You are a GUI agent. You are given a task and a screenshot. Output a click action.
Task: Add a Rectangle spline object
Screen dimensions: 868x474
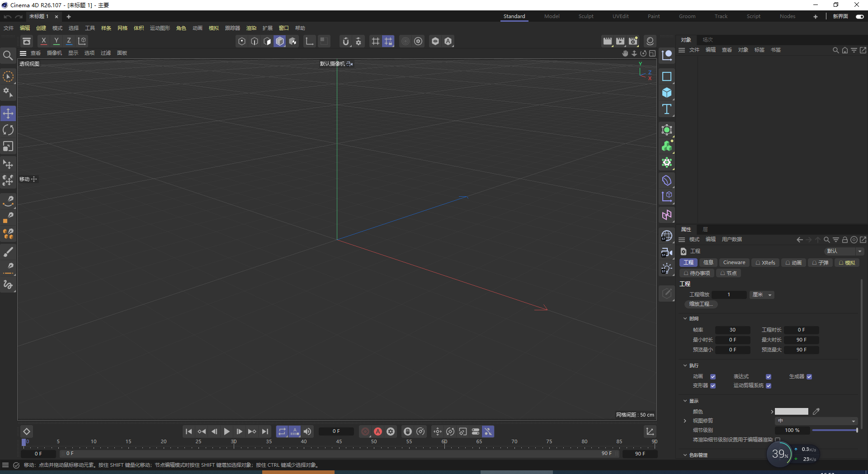point(667,76)
